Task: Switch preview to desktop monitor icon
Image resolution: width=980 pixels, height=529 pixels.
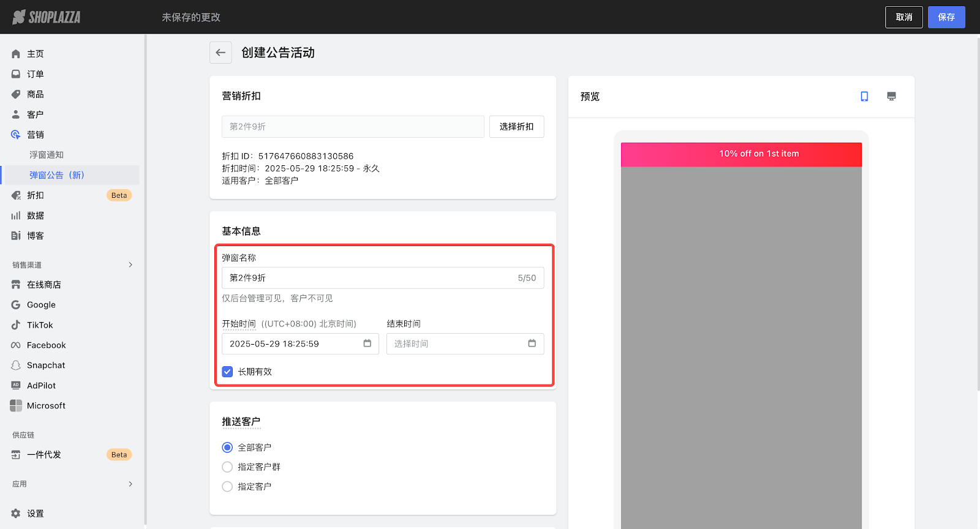Action: [891, 96]
